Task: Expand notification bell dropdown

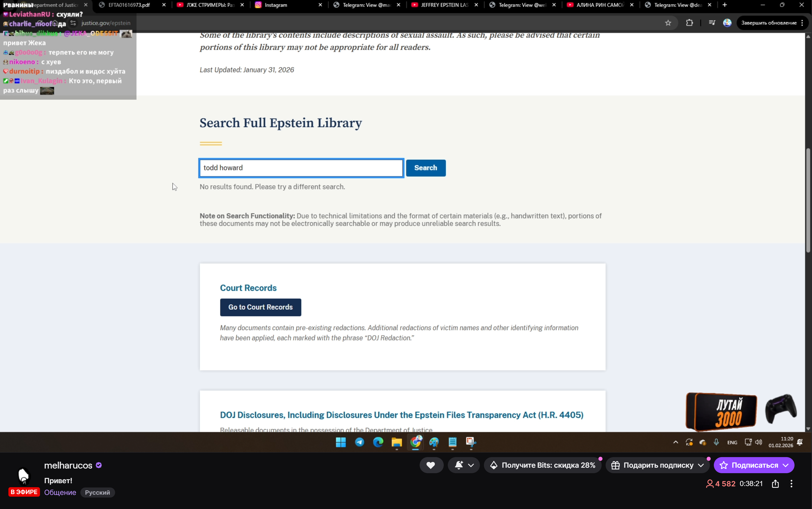Action: [471, 465]
